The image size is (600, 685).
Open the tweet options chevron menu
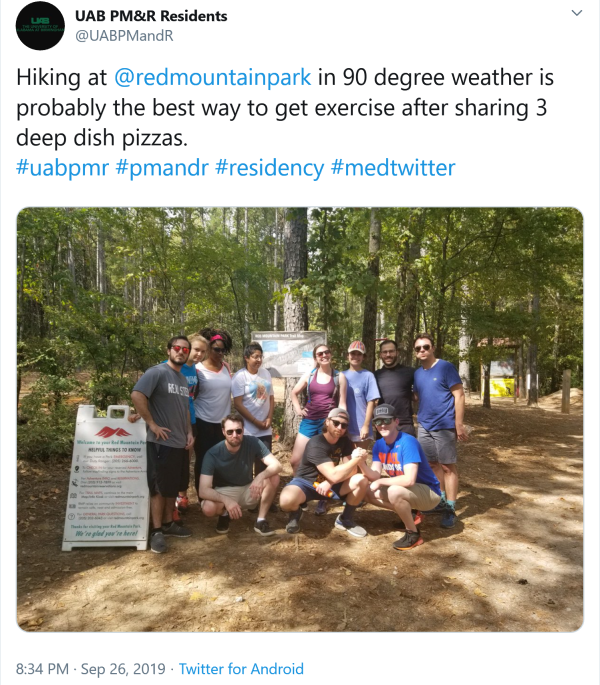coord(577,13)
